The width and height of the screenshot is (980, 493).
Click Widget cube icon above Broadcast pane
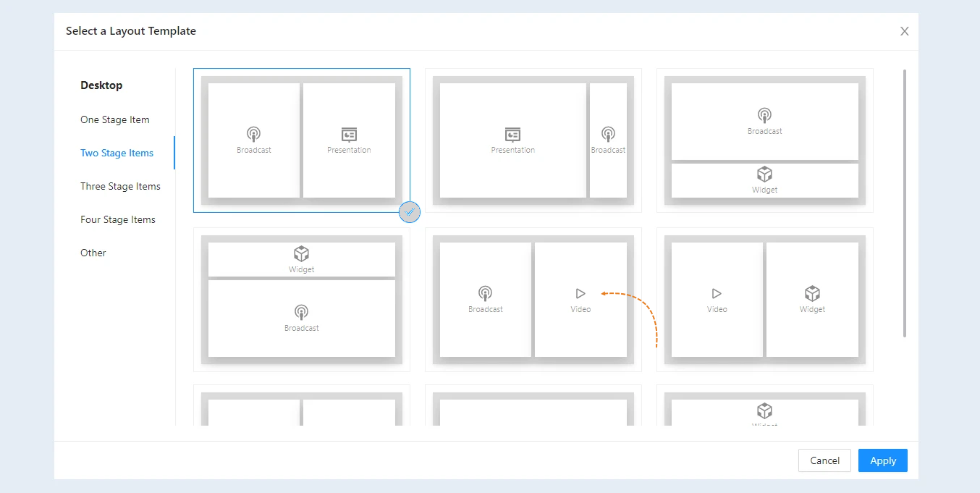point(301,254)
